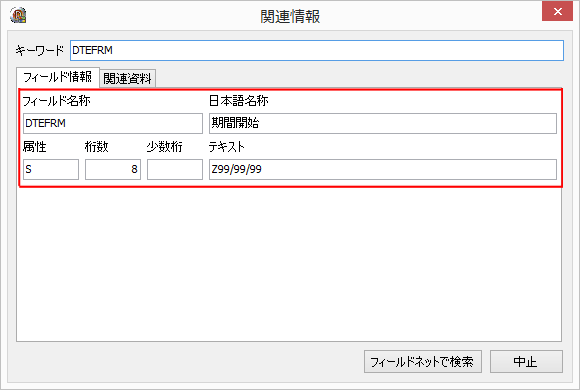Viewport: 580px width, 390px height.
Task: Click the 桁数 label
Action: coord(96,147)
